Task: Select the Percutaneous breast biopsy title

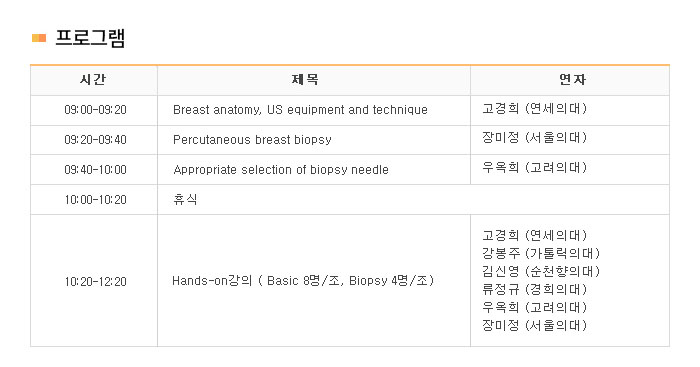Action: point(252,140)
